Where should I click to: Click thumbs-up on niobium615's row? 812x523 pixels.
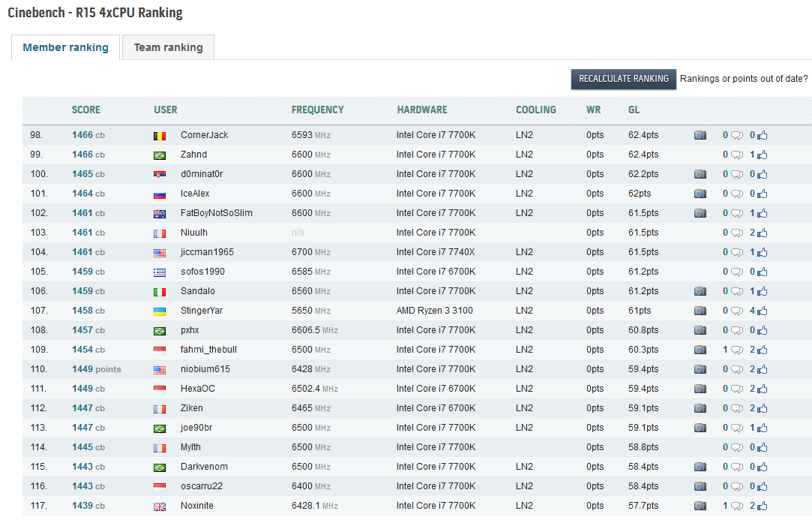point(762,370)
